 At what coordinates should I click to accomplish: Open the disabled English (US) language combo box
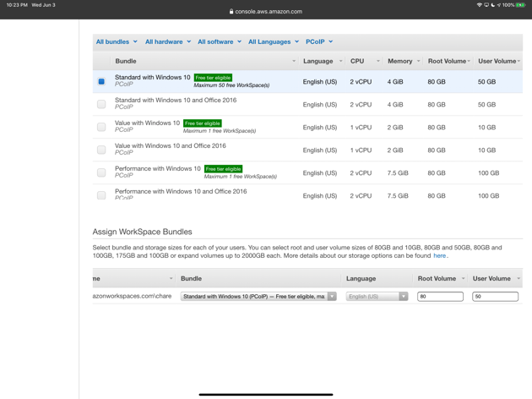pos(377,297)
